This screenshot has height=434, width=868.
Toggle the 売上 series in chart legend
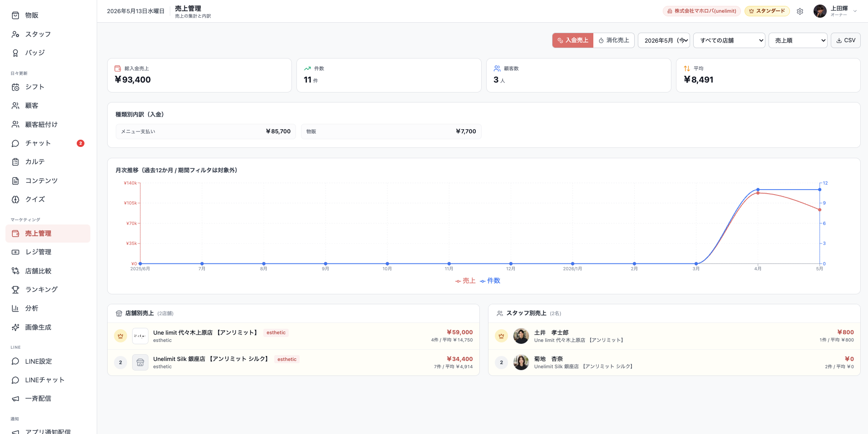465,281
